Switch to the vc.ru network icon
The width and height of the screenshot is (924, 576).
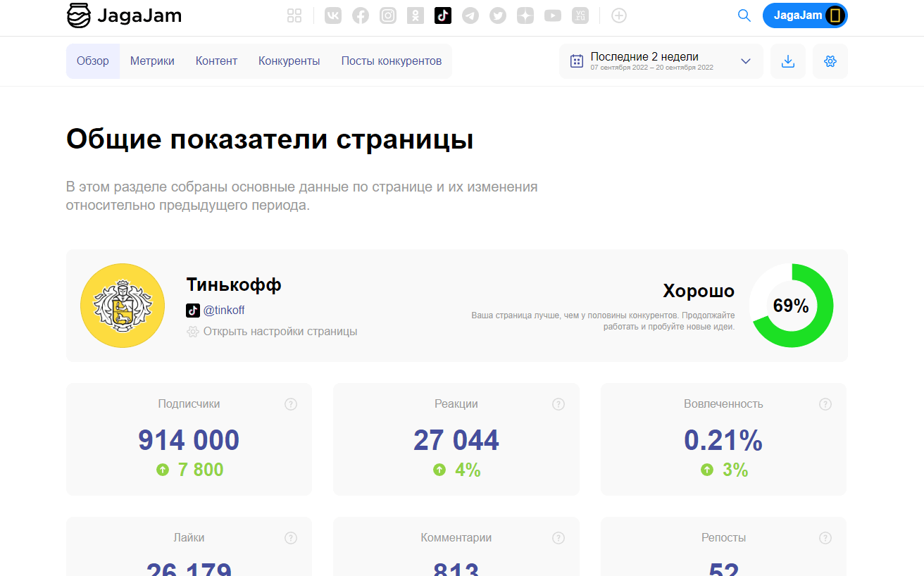(580, 15)
